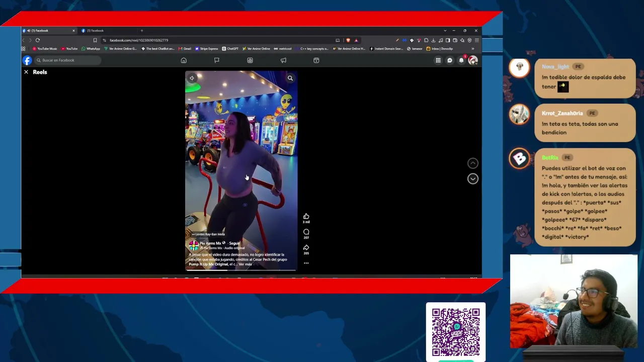Click the bookmarks apps grid icon
644x362 pixels.
click(23, 49)
